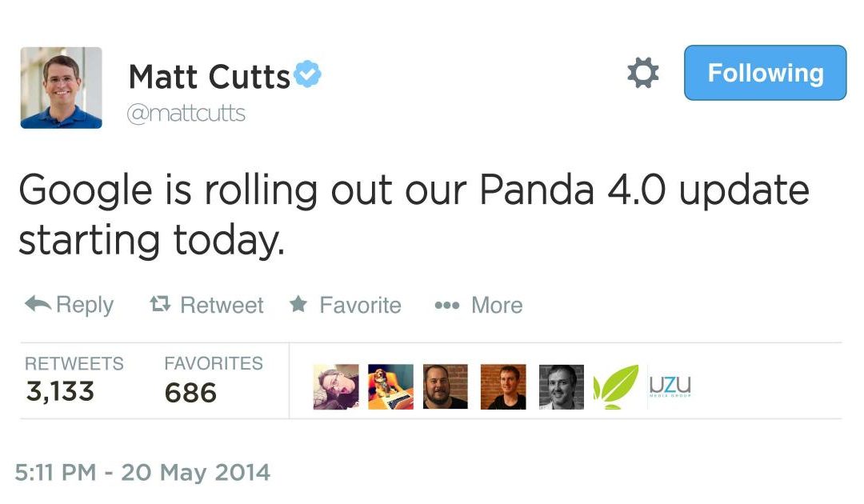Click the Favorite star icon
Screen dimensions: 864x504
pos(298,305)
